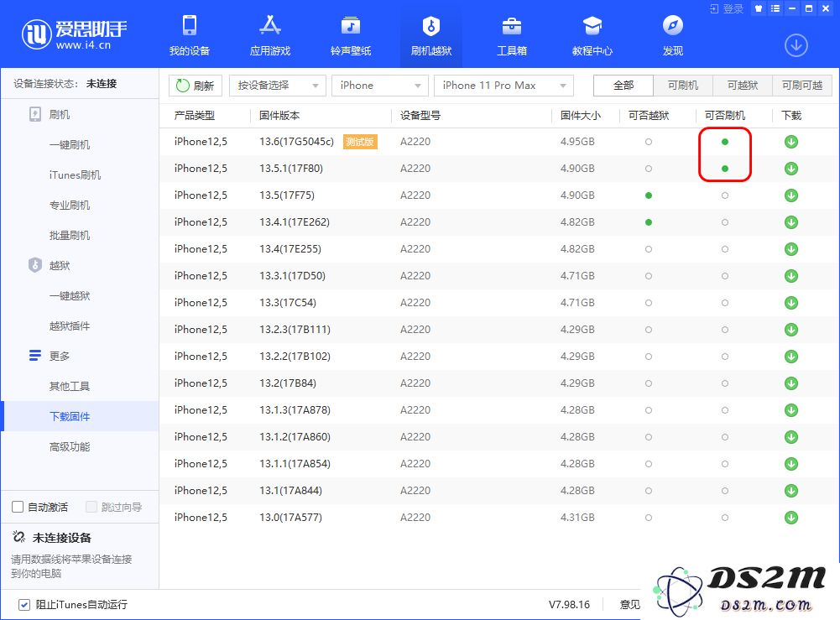Viewport: 840px width, 620px height.
Task: Click the 意见 feedback link in status bar
Action: tap(630, 604)
